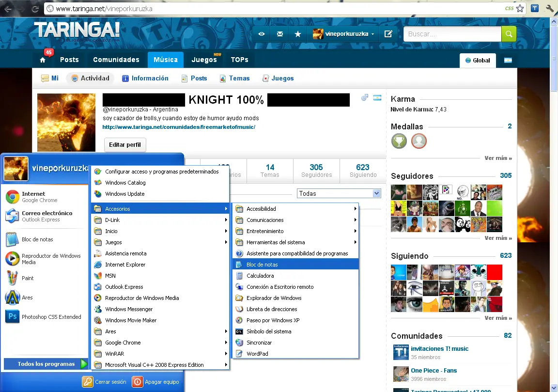Click the Argentina flag icon beside Global
558x392 pixels.
coord(508,60)
